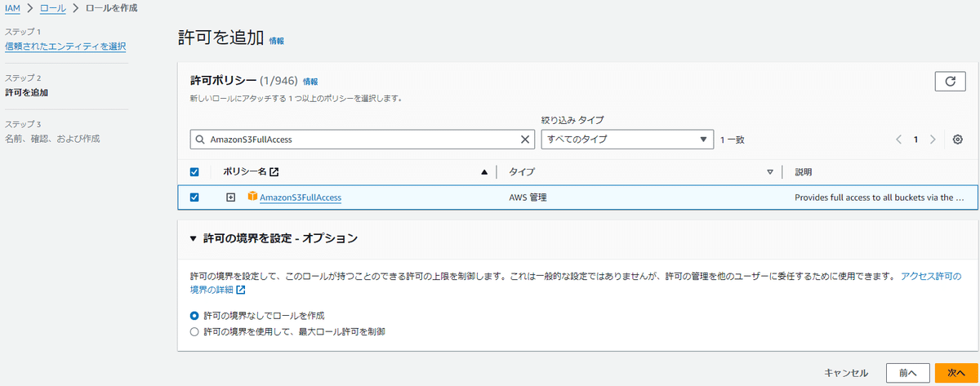Click the キャンセル button
The height and width of the screenshot is (386, 980).
point(846,372)
